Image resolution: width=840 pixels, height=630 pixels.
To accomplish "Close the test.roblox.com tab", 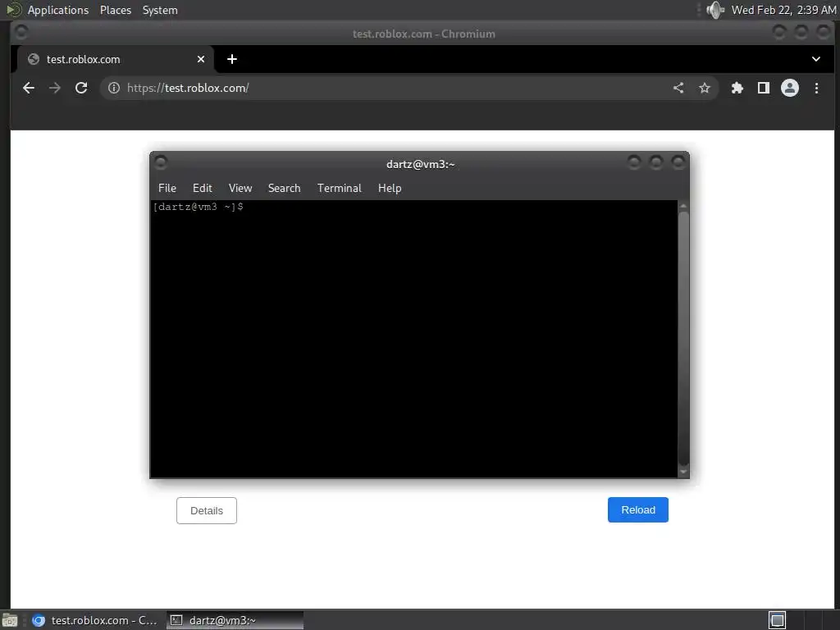I will [201, 59].
